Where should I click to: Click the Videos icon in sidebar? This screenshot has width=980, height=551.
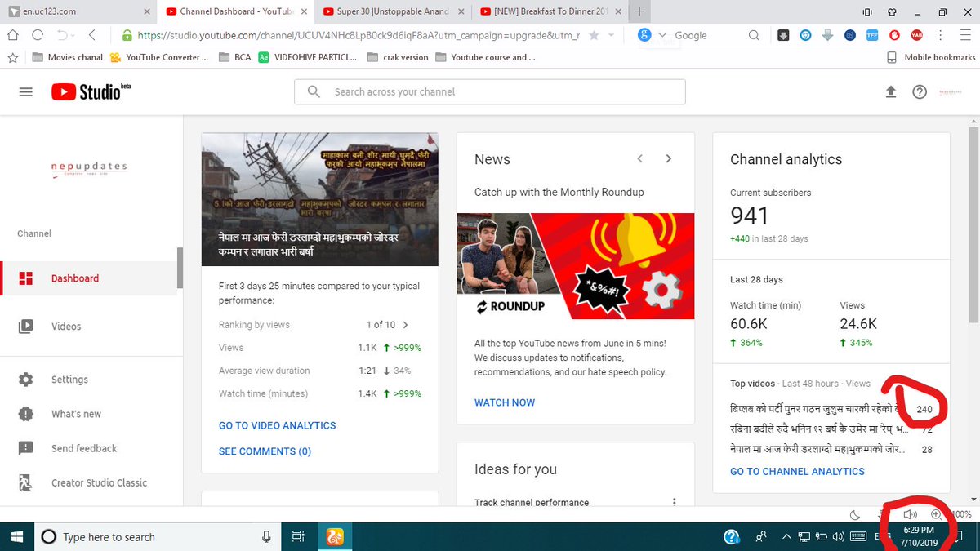point(25,327)
